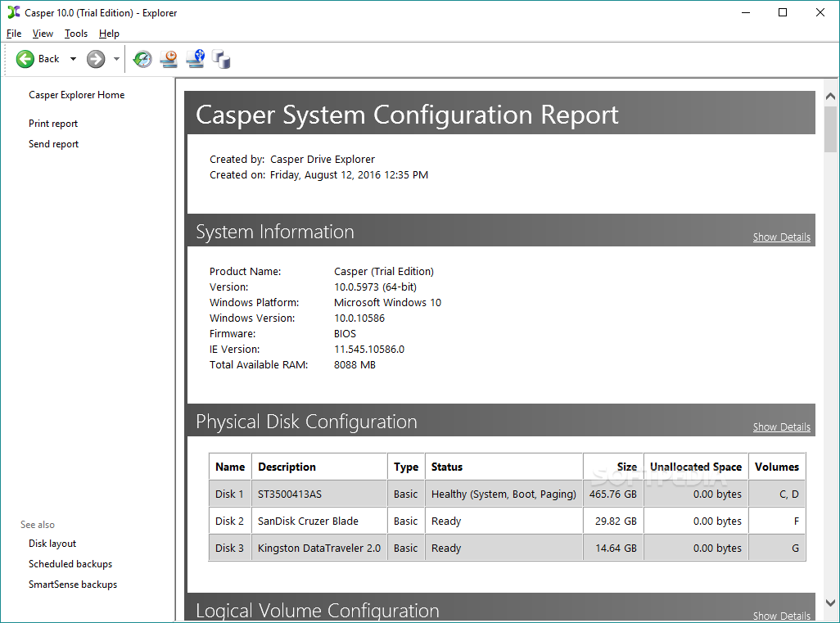
Task: Open the Forward history dropdown arrow
Action: (x=116, y=59)
